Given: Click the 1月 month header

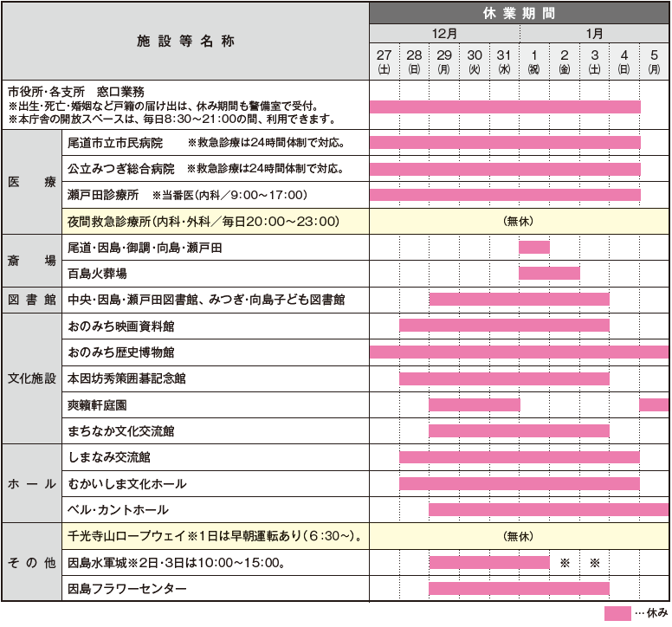Looking at the screenshot, I should pos(594,34).
